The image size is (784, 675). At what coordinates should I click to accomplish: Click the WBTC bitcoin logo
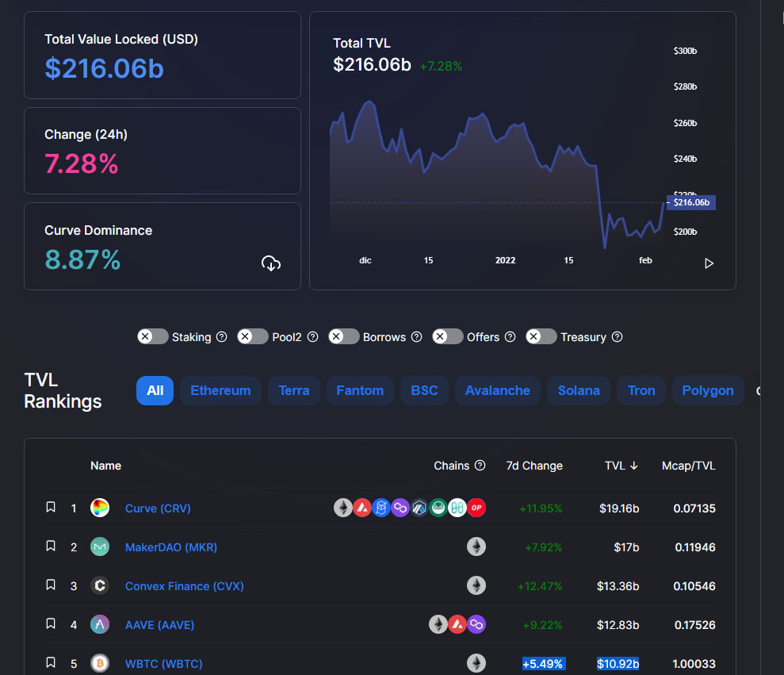pos(100,663)
